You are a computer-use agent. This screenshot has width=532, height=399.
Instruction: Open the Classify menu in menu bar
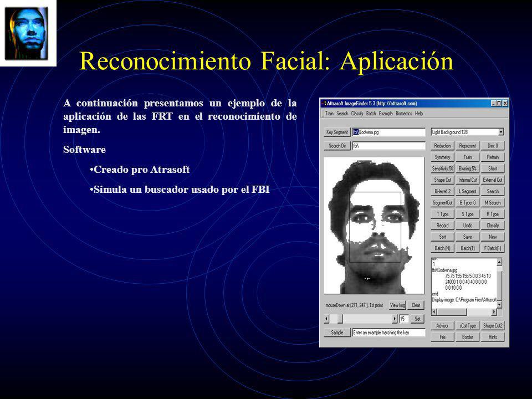(x=357, y=114)
